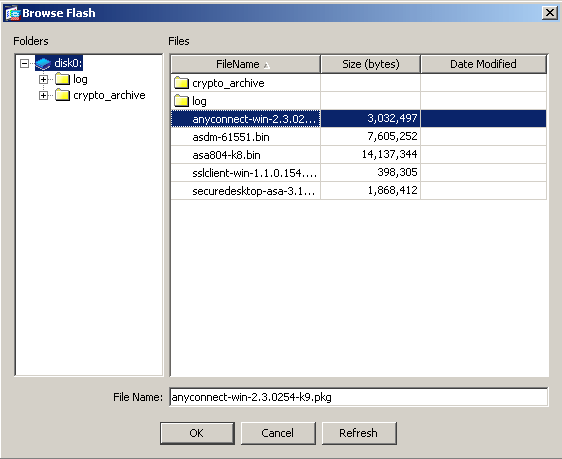Select the crypto_archive row name in Files
562x459 pixels.
[x=228, y=83]
